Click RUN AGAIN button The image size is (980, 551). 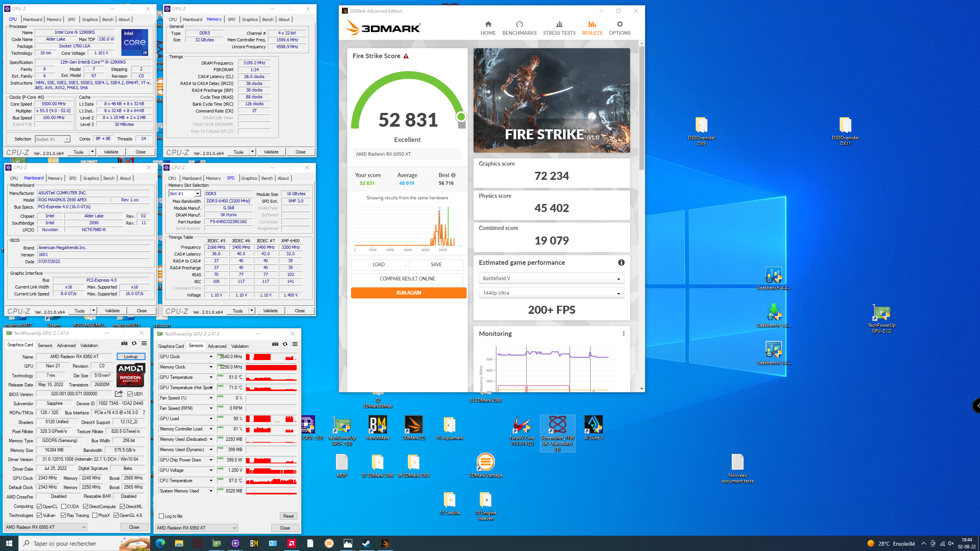pyautogui.click(x=408, y=293)
